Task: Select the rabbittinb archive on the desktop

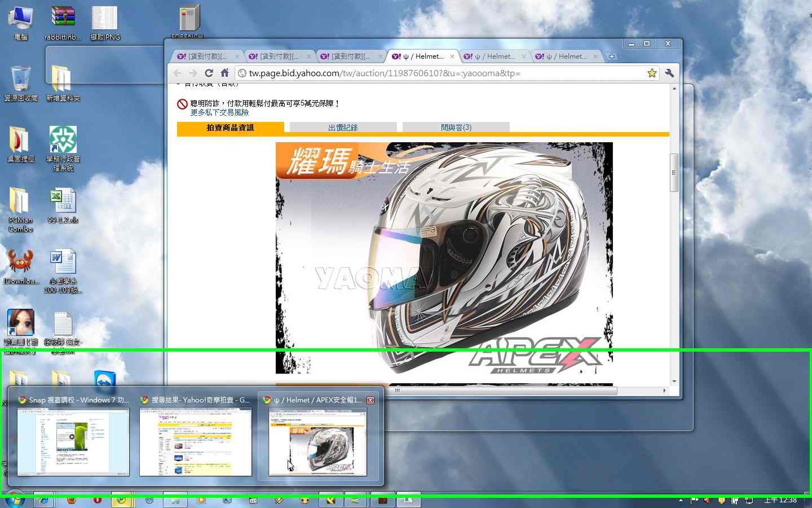Action: [x=63, y=23]
